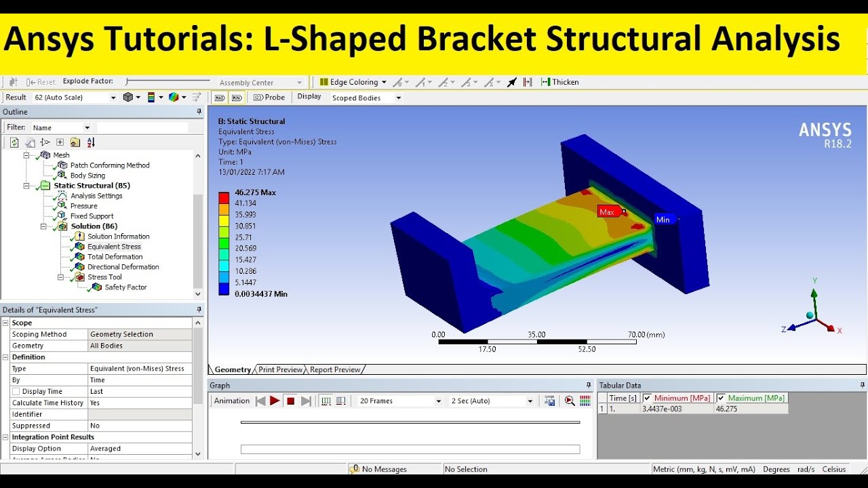Open the Filter Name dropdown
The width and height of the screenshot is (868, 488).
61,127
